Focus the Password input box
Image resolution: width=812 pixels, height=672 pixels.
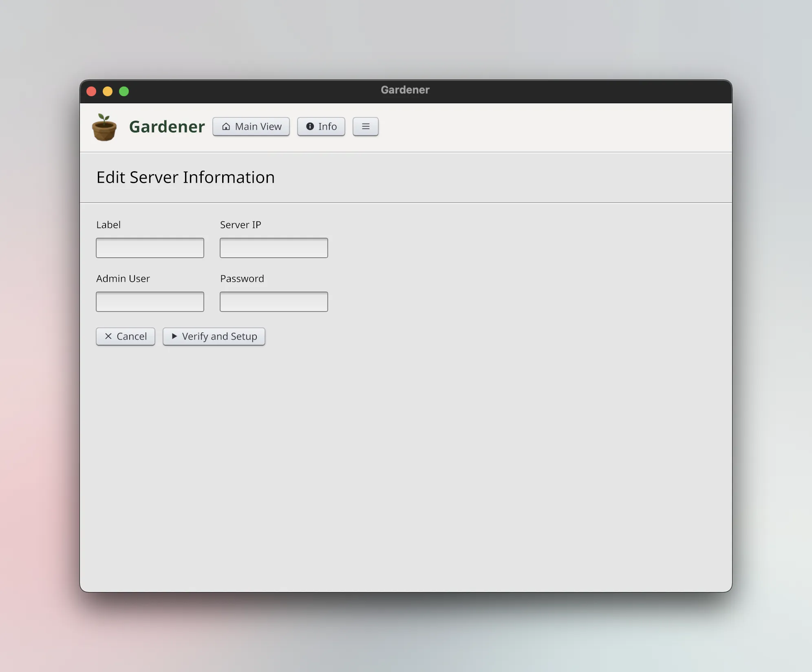tap(274, 302)
